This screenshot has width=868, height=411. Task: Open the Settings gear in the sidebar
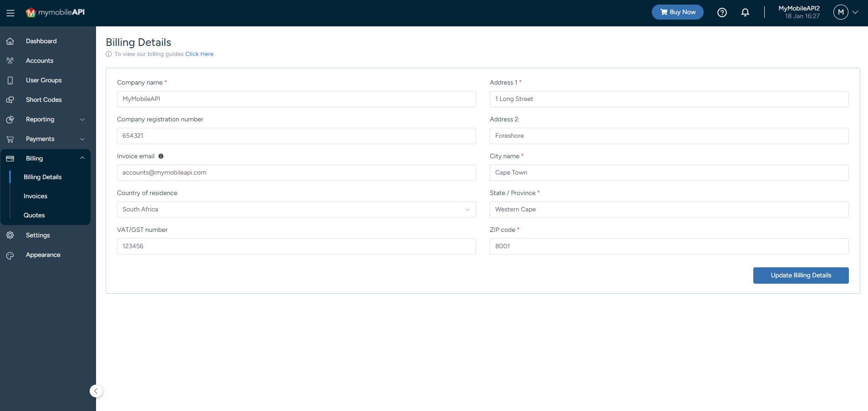tap(10, 235)
